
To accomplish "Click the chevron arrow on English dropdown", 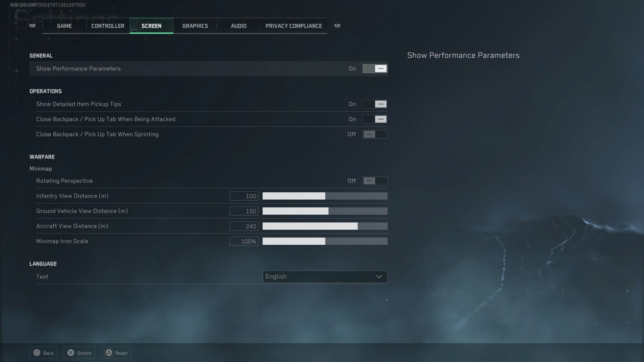I will point(379,277).
